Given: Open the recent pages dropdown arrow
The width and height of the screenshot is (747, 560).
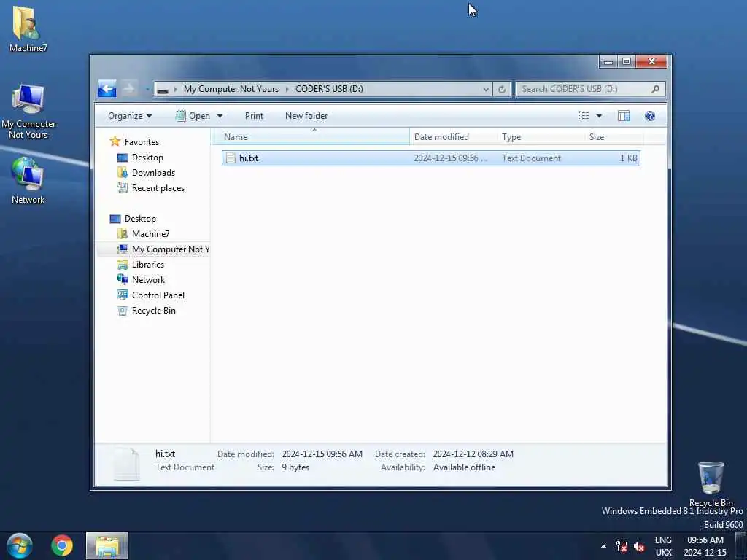Looking at the screenshot, I should (147, 89).
